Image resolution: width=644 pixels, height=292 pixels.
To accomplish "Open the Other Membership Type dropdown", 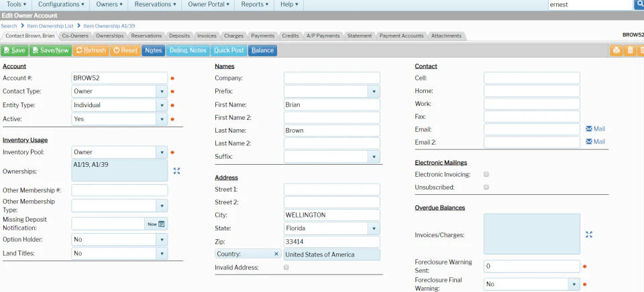I will coord(162,206).
